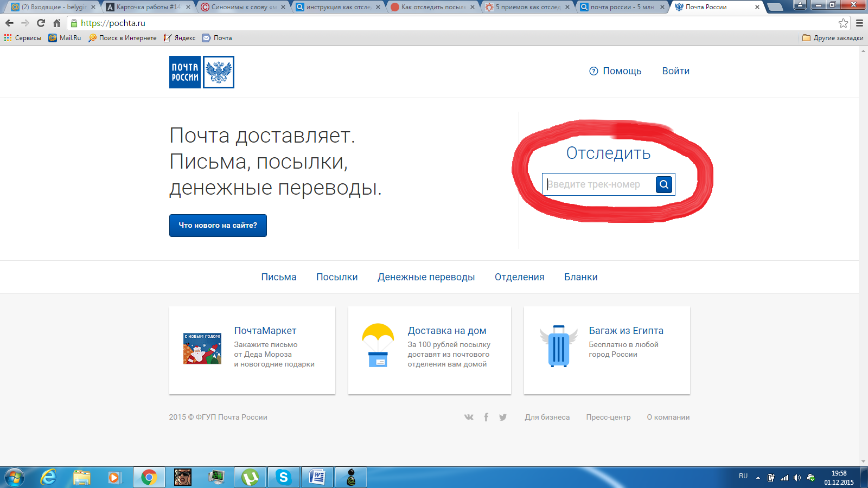Open uTorrent from the taskbar
The height and width of the screenshot is (488, 868).
[250, 478]
